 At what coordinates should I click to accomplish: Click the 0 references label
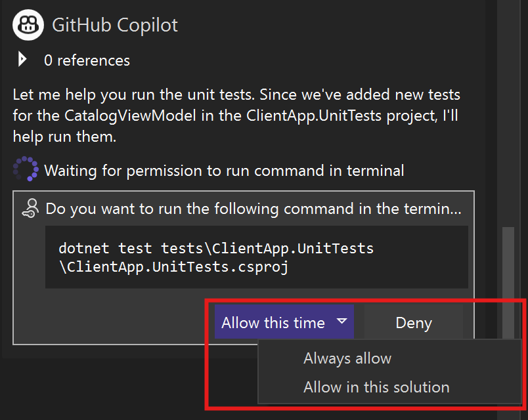click(87, 60)
